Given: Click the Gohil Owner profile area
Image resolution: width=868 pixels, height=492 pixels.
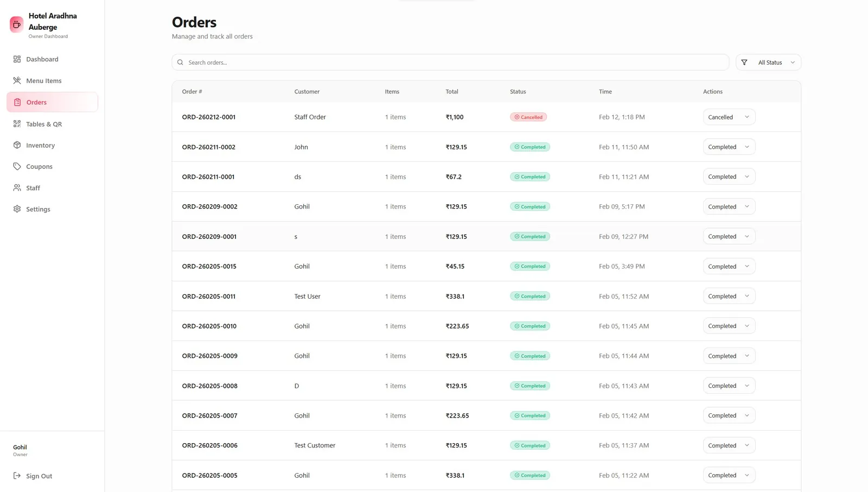Looking at the screenshot, I should click(20, 451).
